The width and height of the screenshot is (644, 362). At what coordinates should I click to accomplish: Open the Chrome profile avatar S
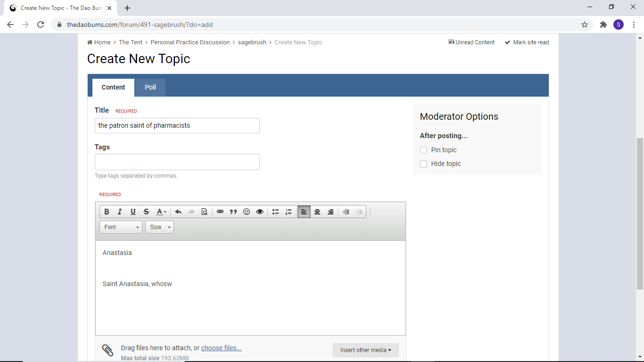619,25
